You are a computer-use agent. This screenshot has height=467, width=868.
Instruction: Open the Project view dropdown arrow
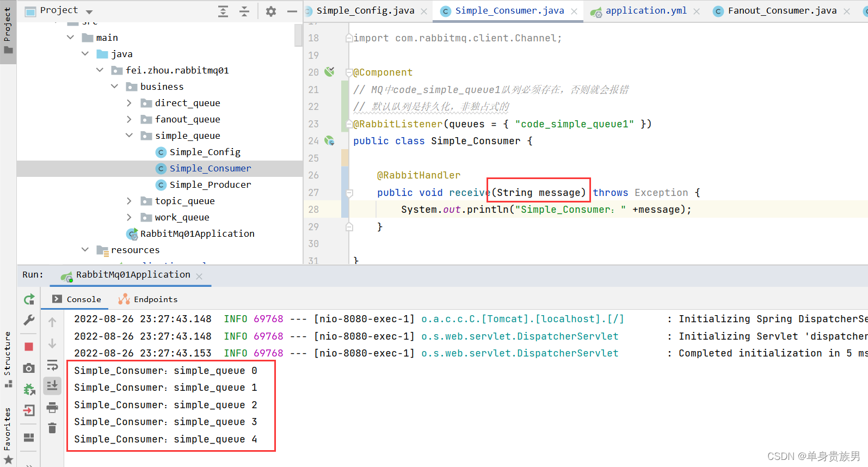89,11
